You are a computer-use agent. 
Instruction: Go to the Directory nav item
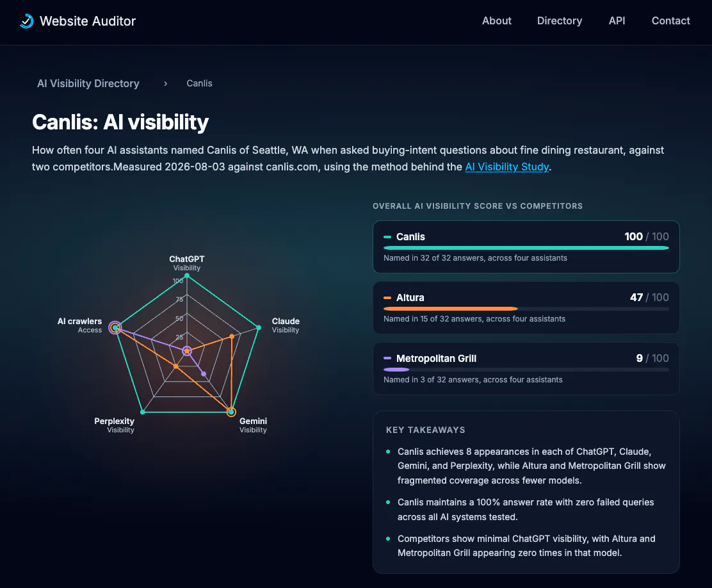[560, 21]
